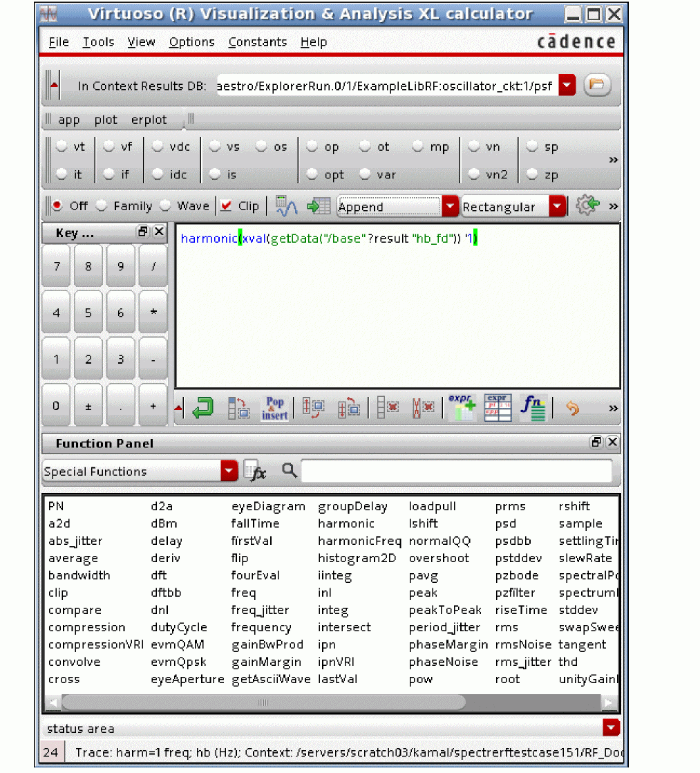
Task: Open the Help menu
Action: click(x=314, y=42)
